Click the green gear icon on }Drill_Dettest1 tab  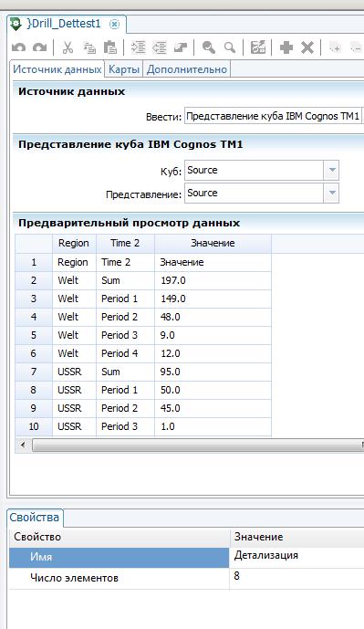pos(16,24)
